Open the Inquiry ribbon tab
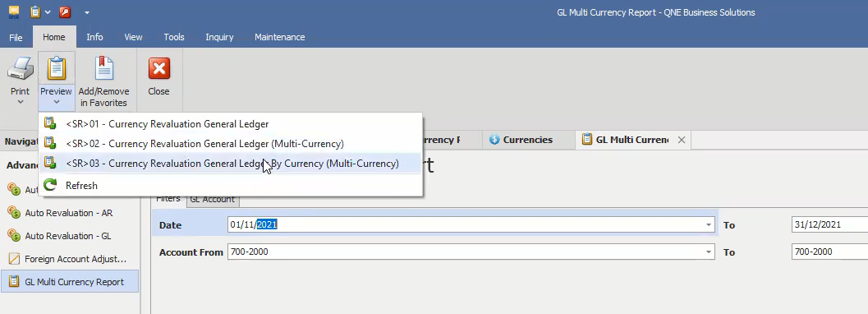The height and width of the screenshot is (314, 868). click(219, 37)
